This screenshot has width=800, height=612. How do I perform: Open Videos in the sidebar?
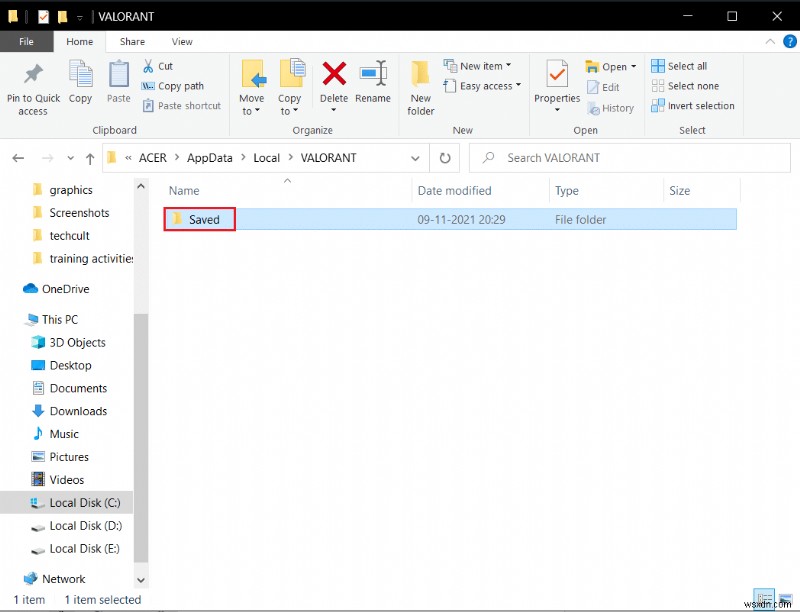point(58,480)
